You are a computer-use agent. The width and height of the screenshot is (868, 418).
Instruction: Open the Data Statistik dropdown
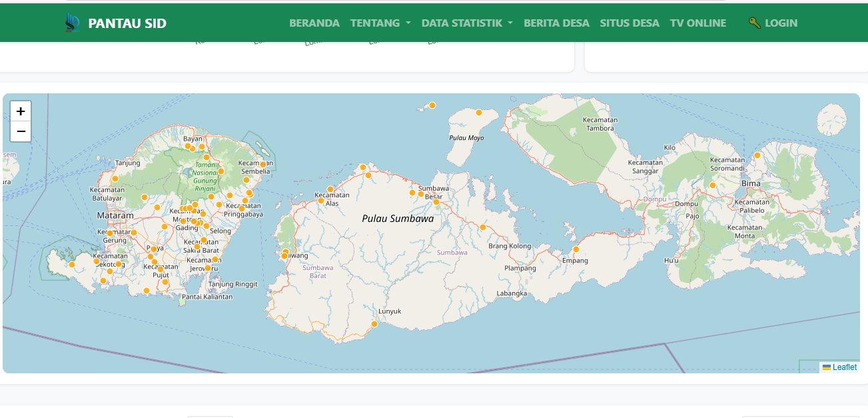[x=466, y=23]
